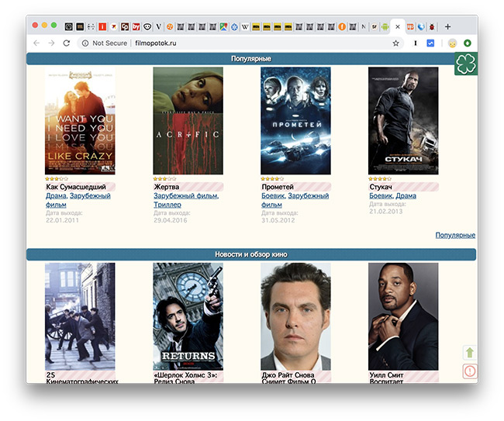Open the Sacrifice movie poster

tap(188, 121)
